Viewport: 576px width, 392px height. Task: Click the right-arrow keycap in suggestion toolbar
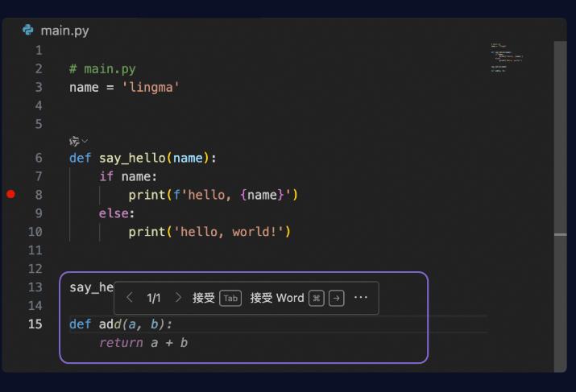pyautogui.click(x=337, y=298)
